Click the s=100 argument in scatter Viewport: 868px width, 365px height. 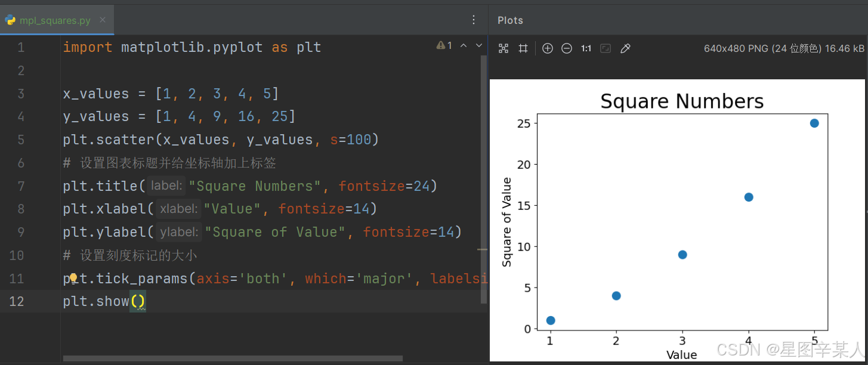(351, 140)
